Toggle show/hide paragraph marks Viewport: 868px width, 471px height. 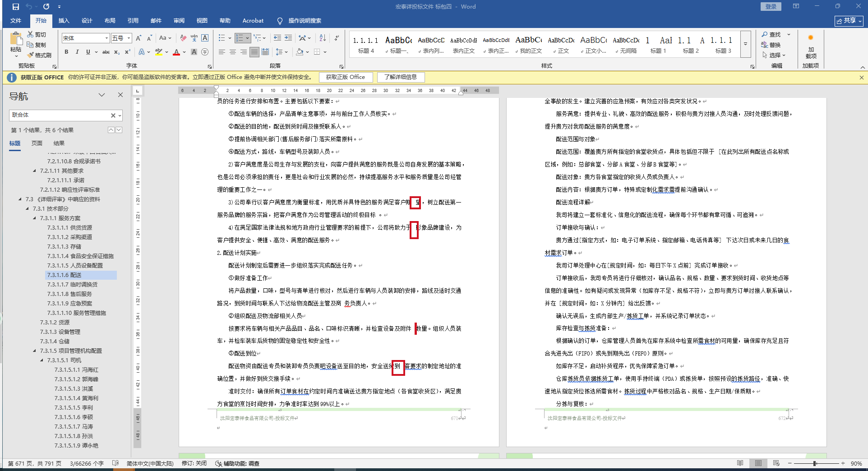click(337, 38)
